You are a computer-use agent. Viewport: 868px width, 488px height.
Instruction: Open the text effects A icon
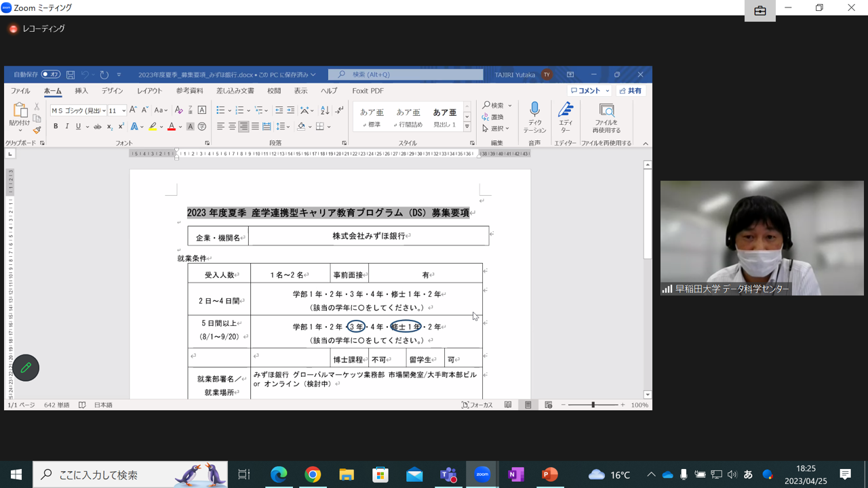(x=134, y=127)
